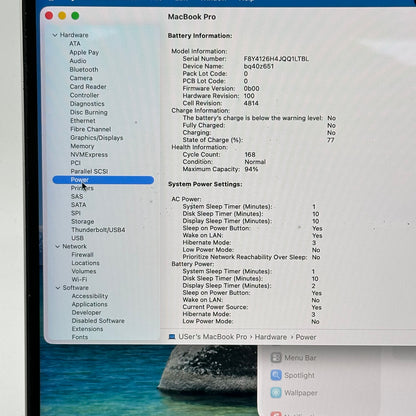Select ATA in the sidebar
Image resolution: width=416 pixels, height=416 pixels.
pos(75,44)
